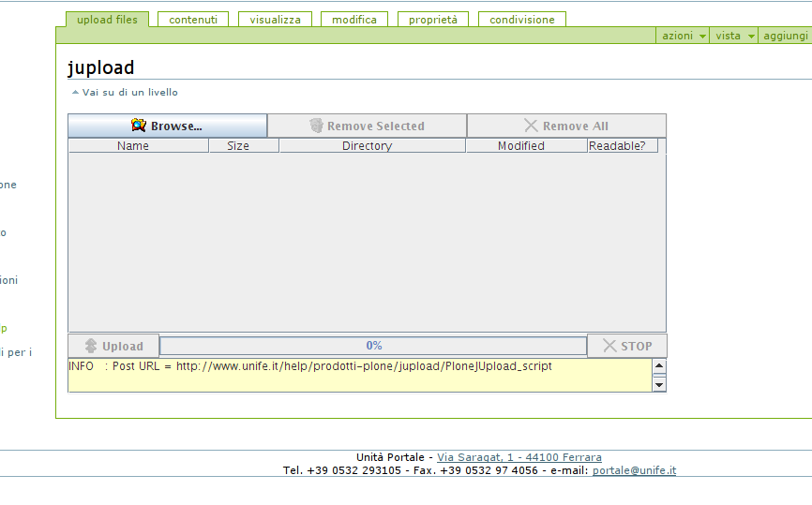The width and height of the screenshot is (812, 505).
Task: Open the aggiungi dropdown menu
Action: 786,36
